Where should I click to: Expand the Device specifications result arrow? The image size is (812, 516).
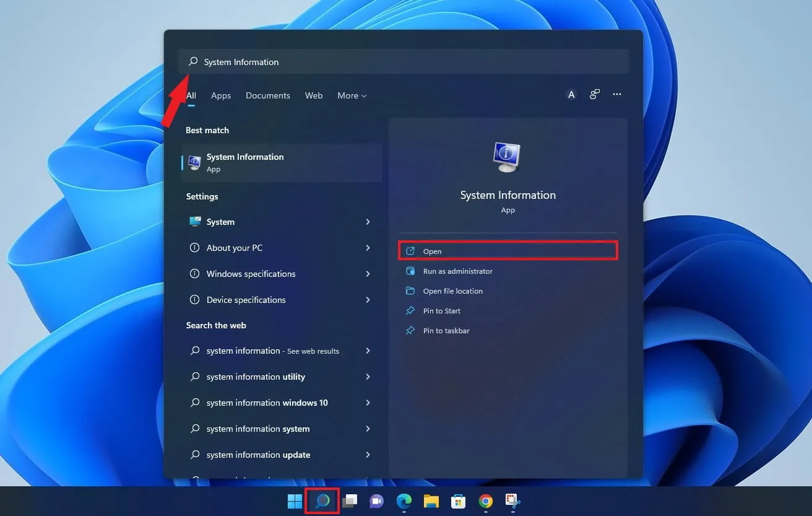click(368, 300)
